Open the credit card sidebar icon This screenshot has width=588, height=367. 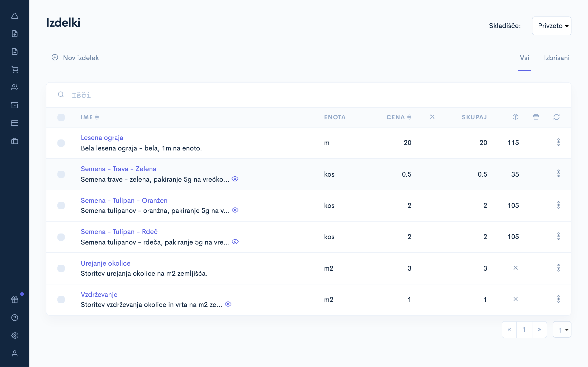tap(14, 123)
